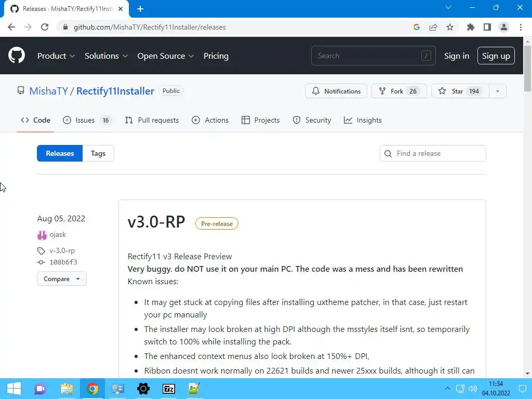Click the Find a release field
Viewport: 532px width, 399px height.
click(433, 153)
